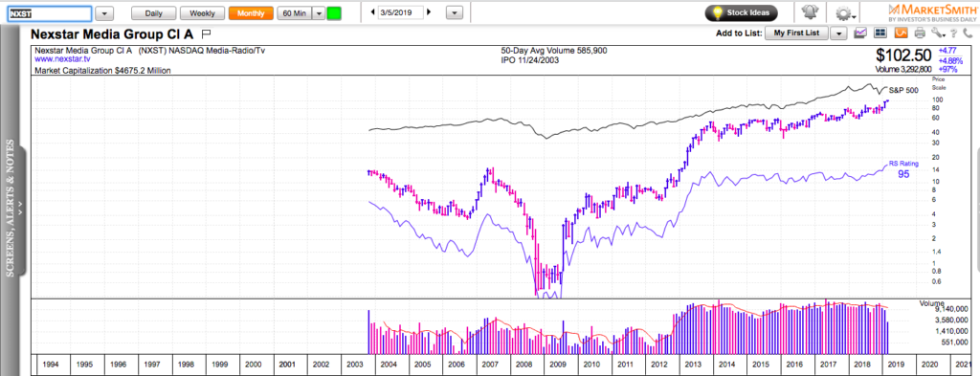980x376 pixels.
Task: Select the Monthly chart period
Action: [x=252, y=13]
